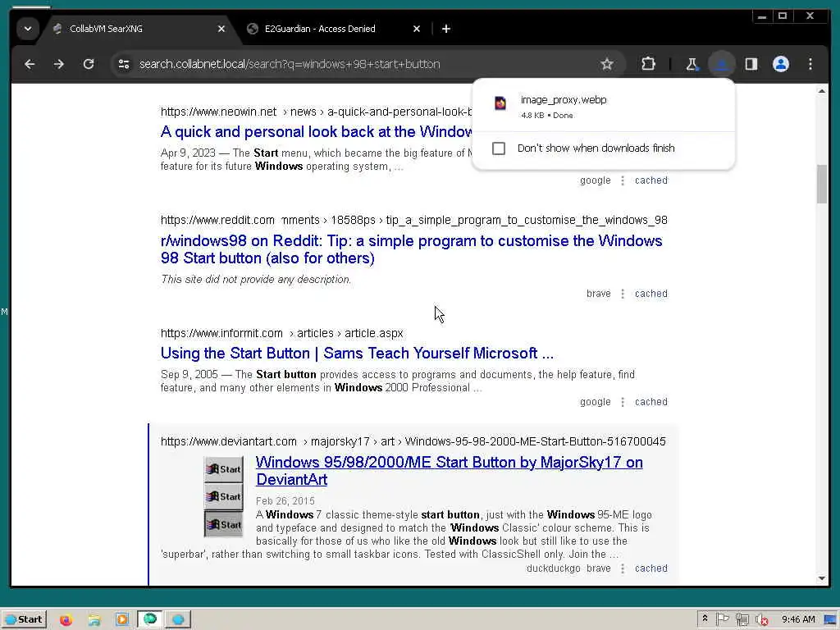Open cached version of Reddit result
The image size is (840, 630).
[x=651, y=294]
